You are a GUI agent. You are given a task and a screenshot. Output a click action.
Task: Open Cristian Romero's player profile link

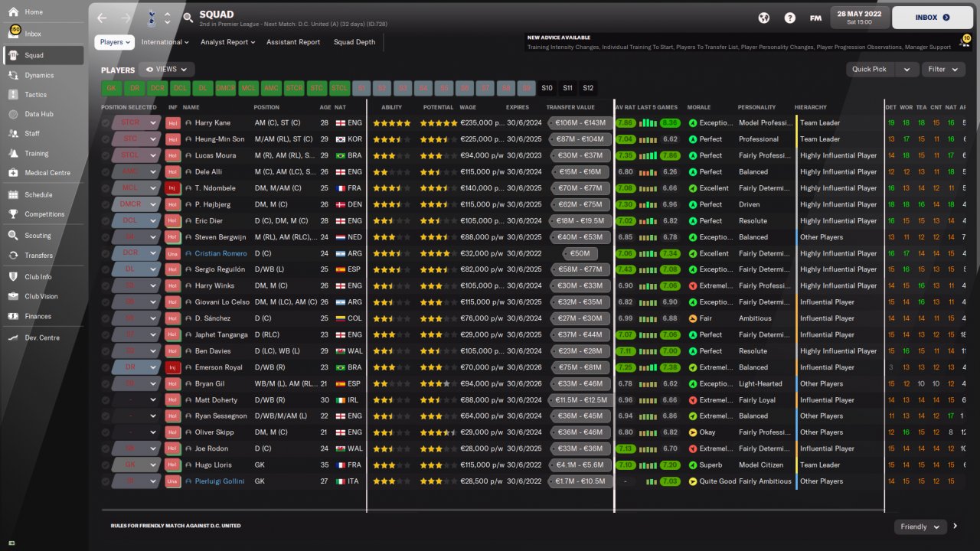pos(220,253)
